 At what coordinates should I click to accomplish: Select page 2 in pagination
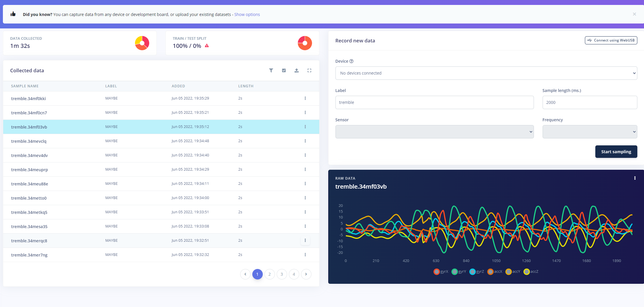coord(270,274)
